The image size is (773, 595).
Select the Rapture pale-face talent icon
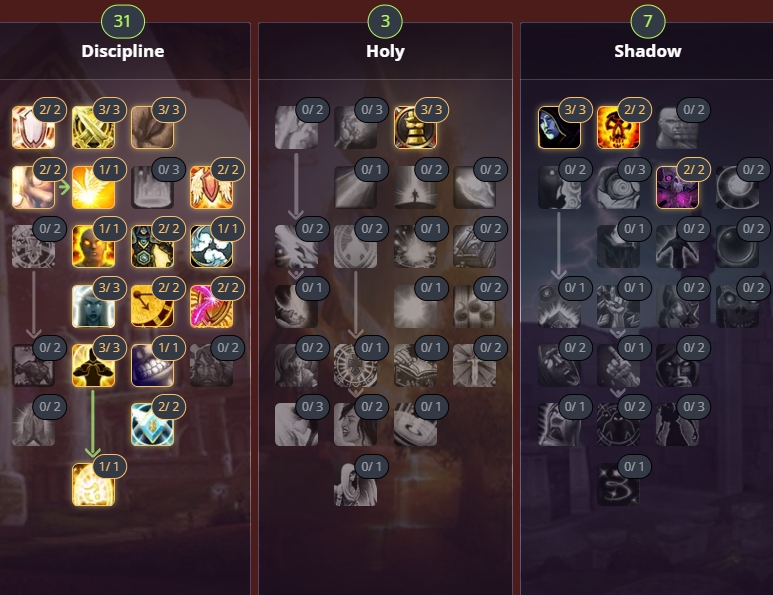click(93, 306)
